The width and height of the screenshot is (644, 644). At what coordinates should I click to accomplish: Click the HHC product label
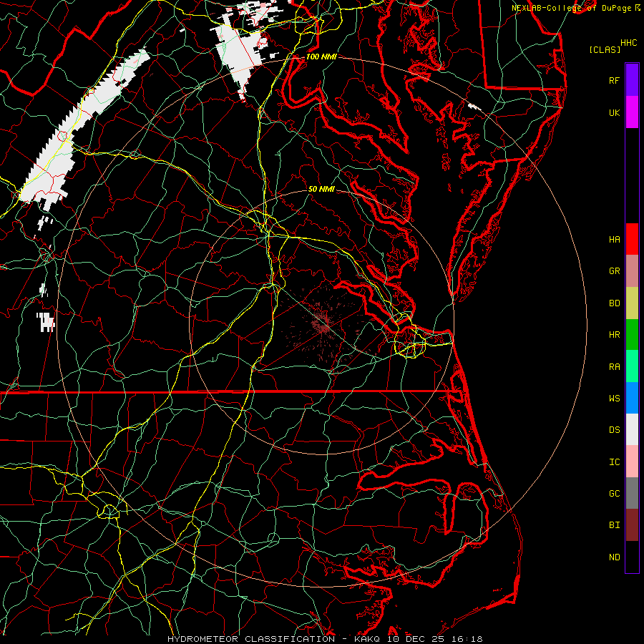[629, 43]
